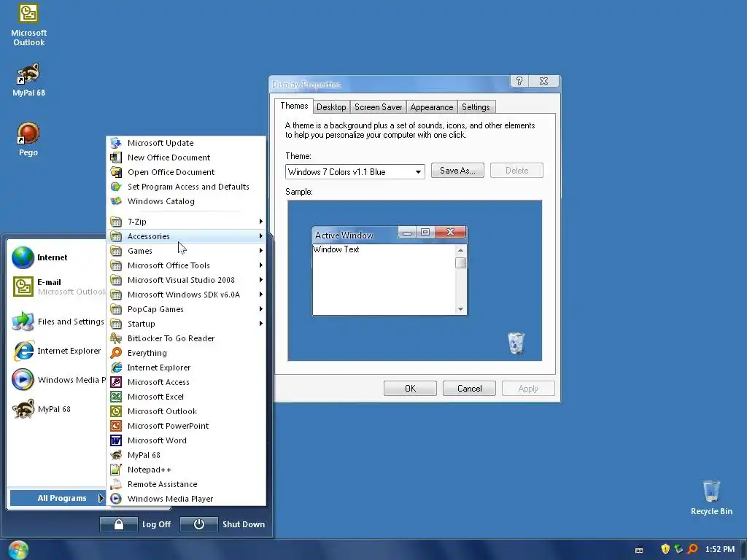Click the Files and Settings Transfer icon
747x560 pixels.
(x=23, y=322)
